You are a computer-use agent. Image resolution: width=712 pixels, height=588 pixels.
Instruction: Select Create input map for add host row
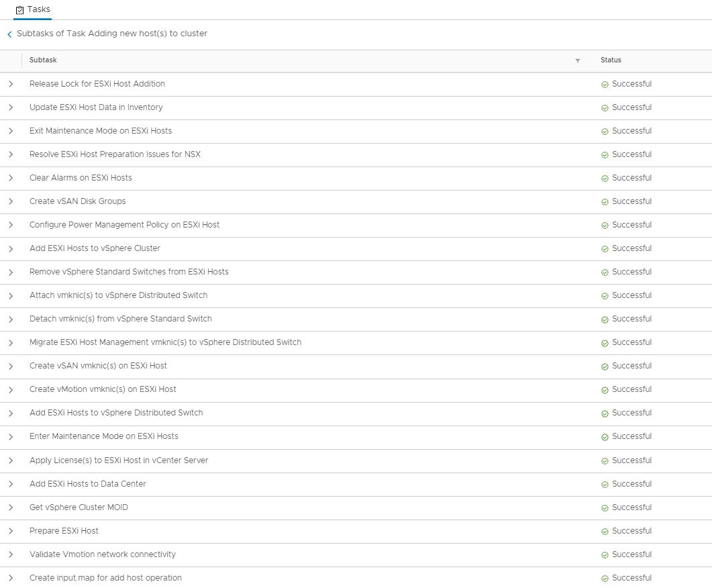105,578
